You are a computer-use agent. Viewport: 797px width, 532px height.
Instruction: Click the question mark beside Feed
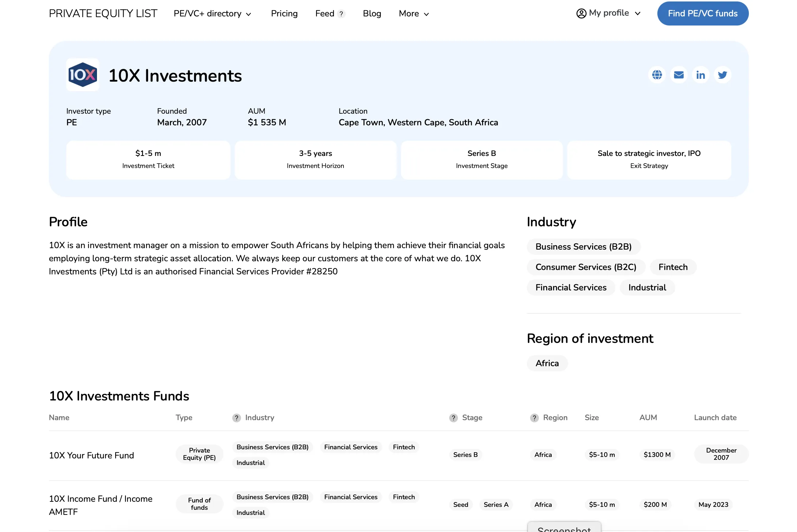tap(341, 14)
